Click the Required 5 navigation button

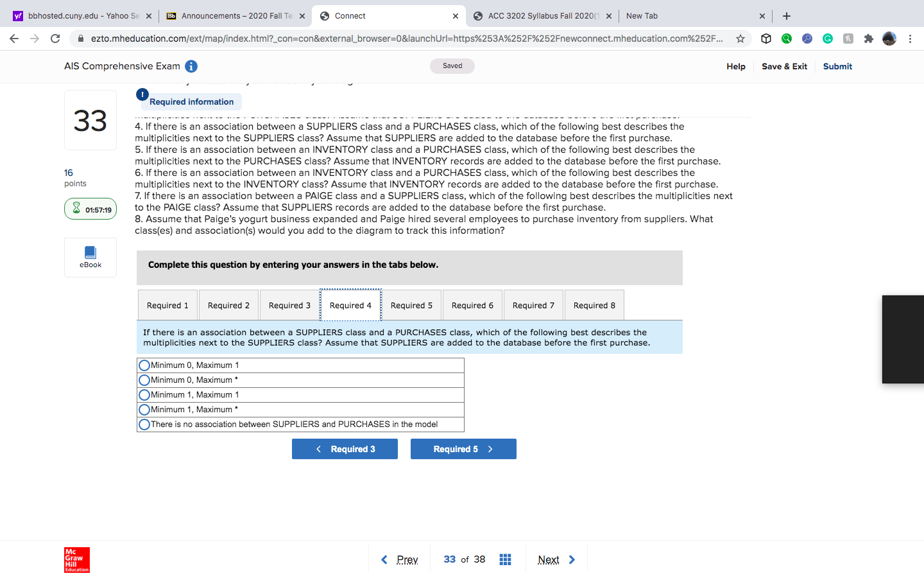coord(463,448)
